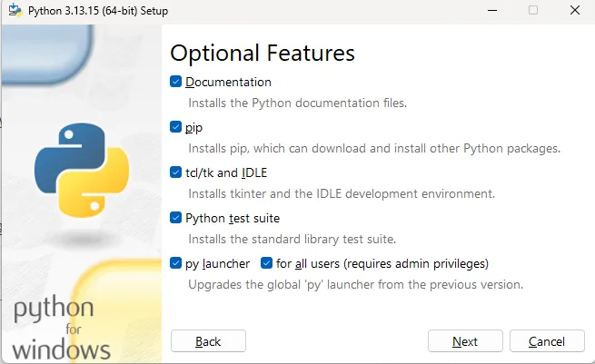Image resolution: width=595 pixels, height=364 pixels.
Task: Click the Python installer icon in title bar
Action: [15, 10]
